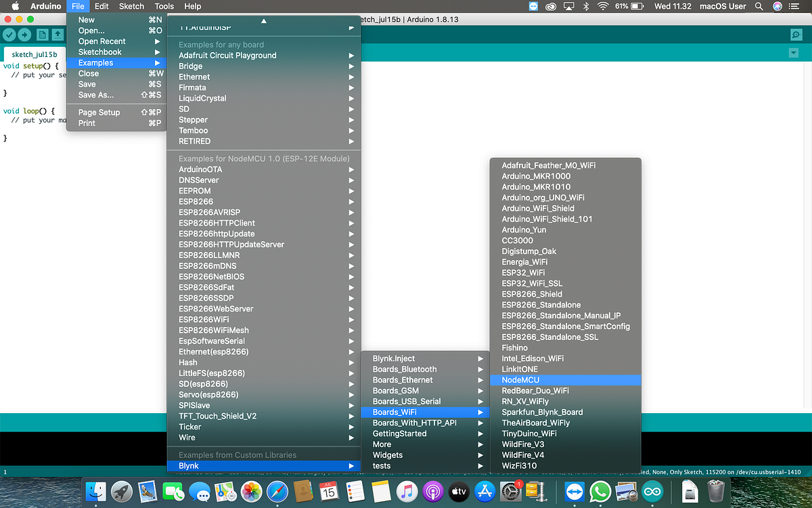The width and height of the screenshot is (812, 508).
Task: Open Safari from the dock
Action: point(277,491)
